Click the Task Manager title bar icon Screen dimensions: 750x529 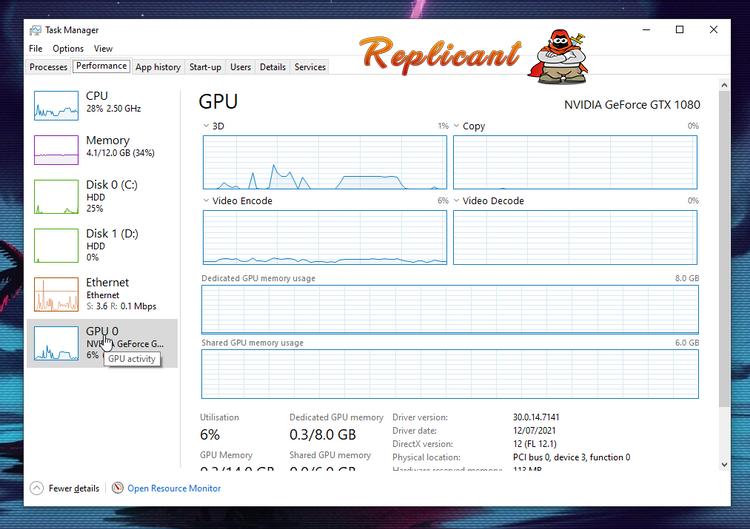tap(35, 30)
